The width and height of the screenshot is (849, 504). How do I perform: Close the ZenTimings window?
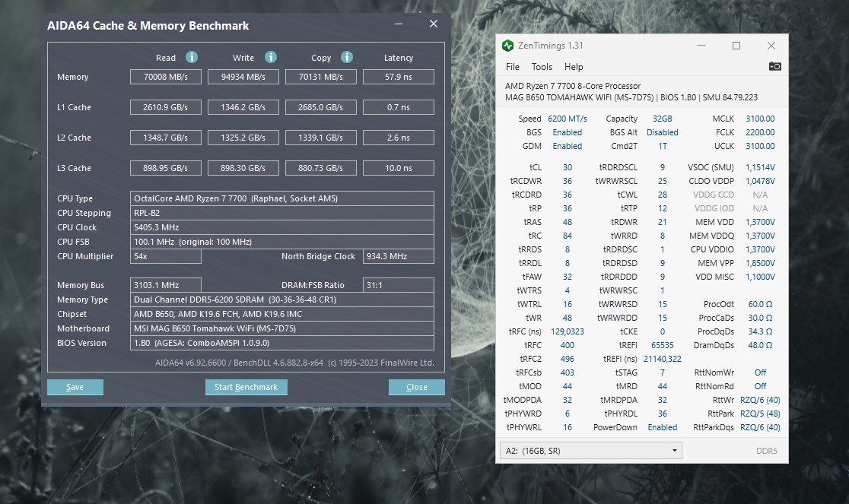click(x=771, y=46)
